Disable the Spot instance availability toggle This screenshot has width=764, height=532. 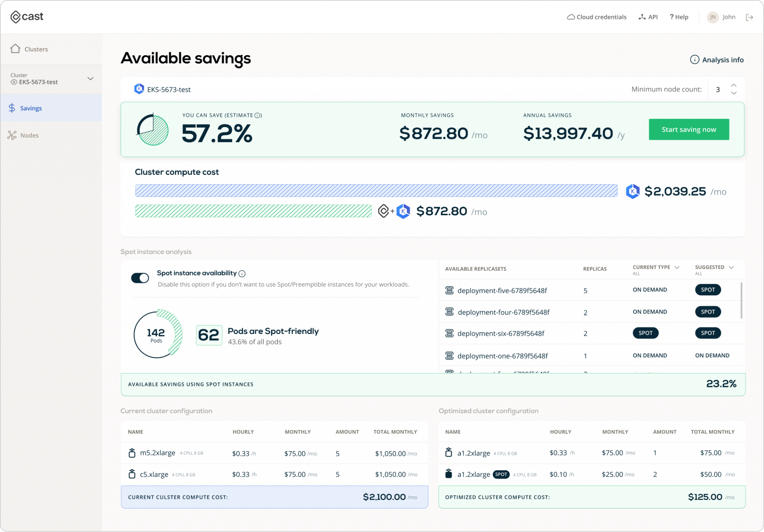140,278
